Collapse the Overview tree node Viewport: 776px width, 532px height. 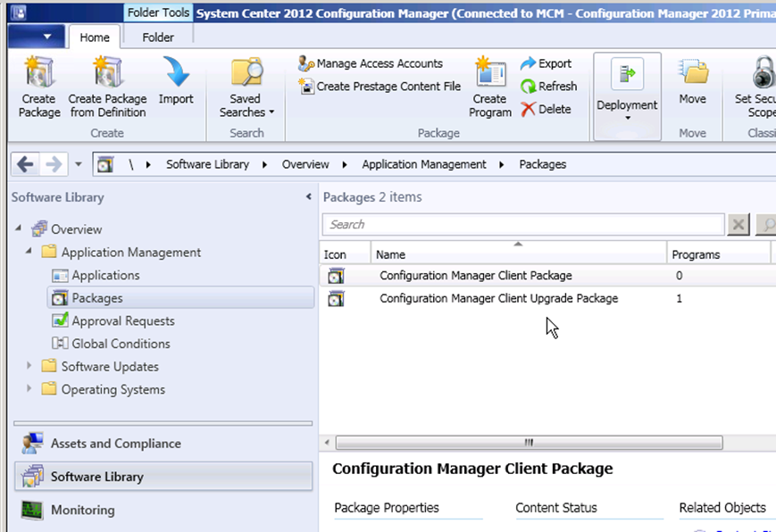point(19,229)
